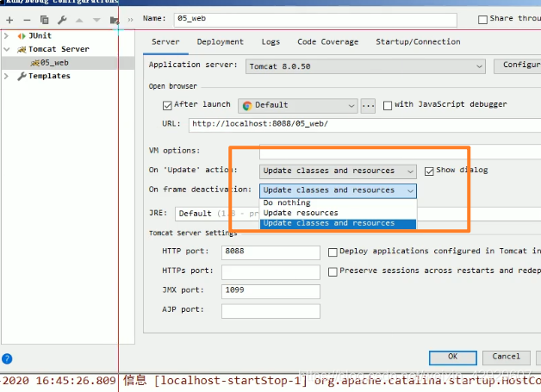541x392 pixels.
Task: Click the HTTPs port field
Action: 270,272
